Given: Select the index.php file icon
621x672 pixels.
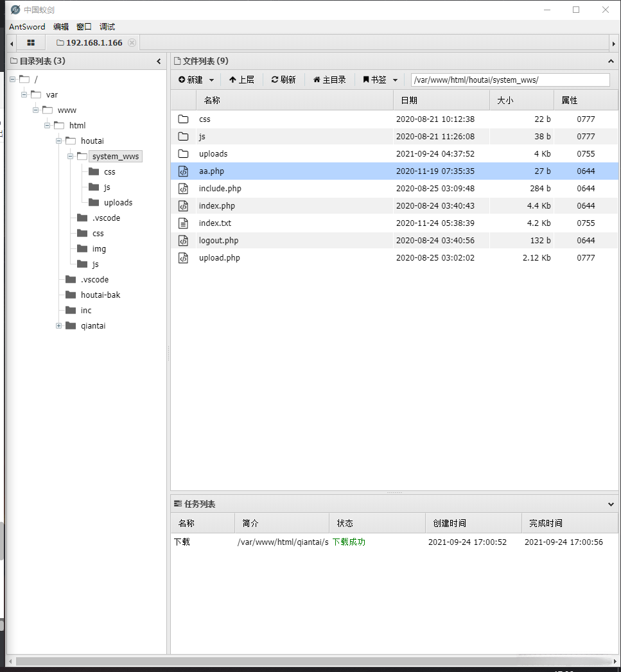Looking at the screenshot, I should [x=183, y=206].
